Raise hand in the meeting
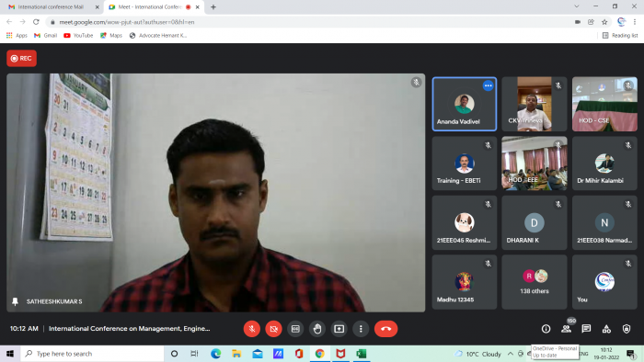 [x=317, y=329]
